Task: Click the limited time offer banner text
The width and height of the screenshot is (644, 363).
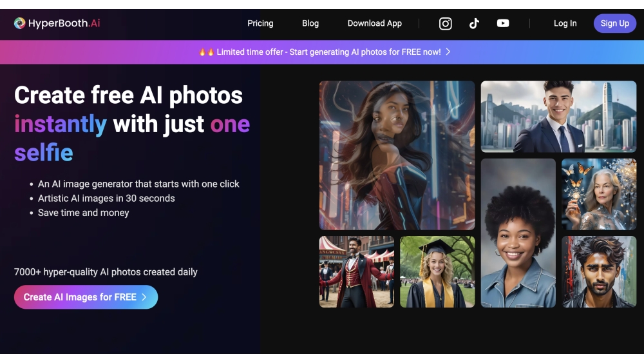Action: (x=328, y=52)
